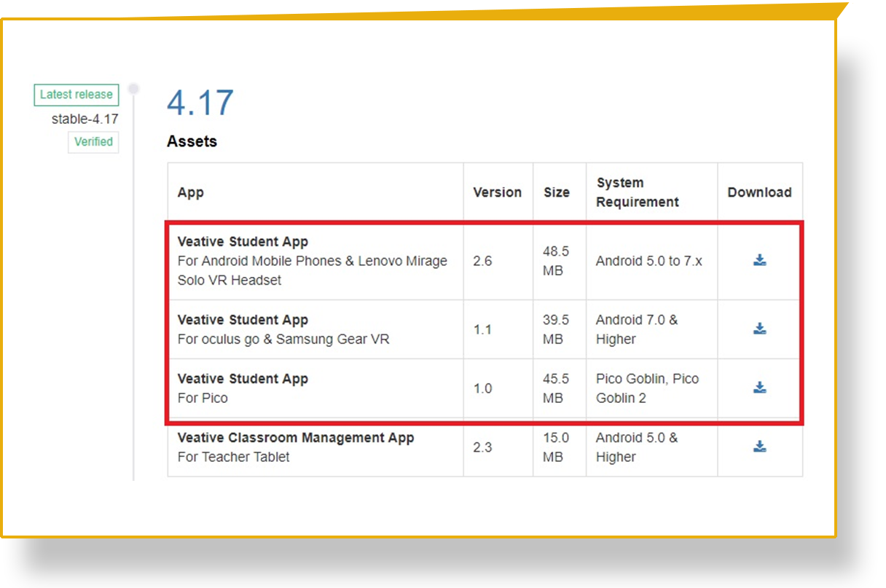Click the For oculus go & Samsung Gear VR text
This screenshot has width=886, height=588.
(x=283, y=340)
